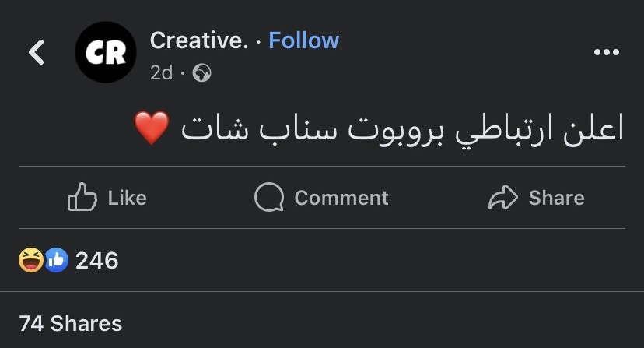Tap the Arabic post text
The image size is (644, 348).
click(403, 128)
